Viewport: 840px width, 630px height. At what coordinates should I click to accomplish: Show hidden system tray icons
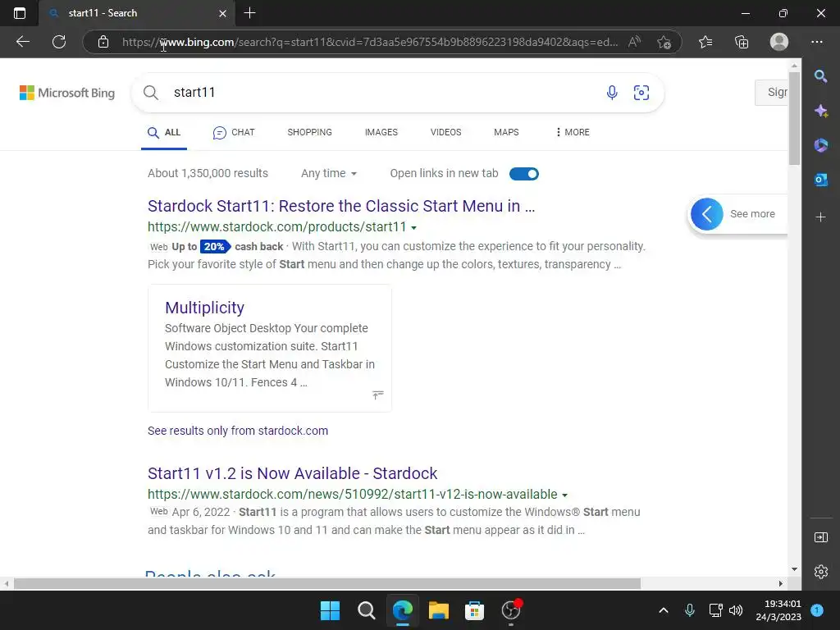(663, 610)
